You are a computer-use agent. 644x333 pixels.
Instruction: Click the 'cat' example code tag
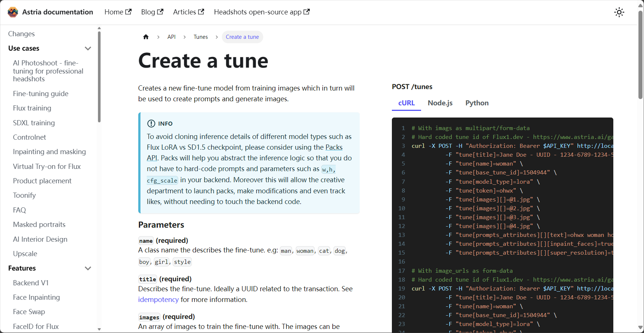pos(324,251)
